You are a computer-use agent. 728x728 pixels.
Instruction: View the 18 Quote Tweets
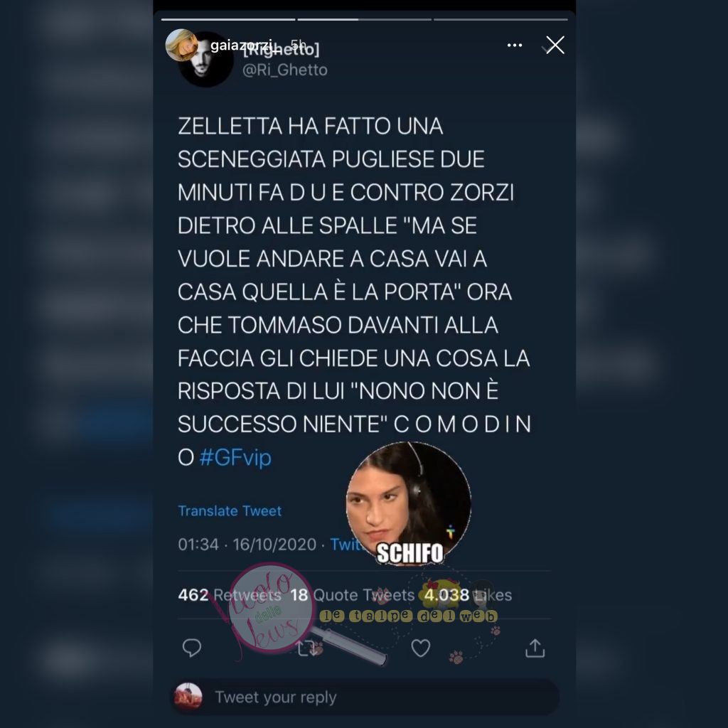tap(352, 595)
